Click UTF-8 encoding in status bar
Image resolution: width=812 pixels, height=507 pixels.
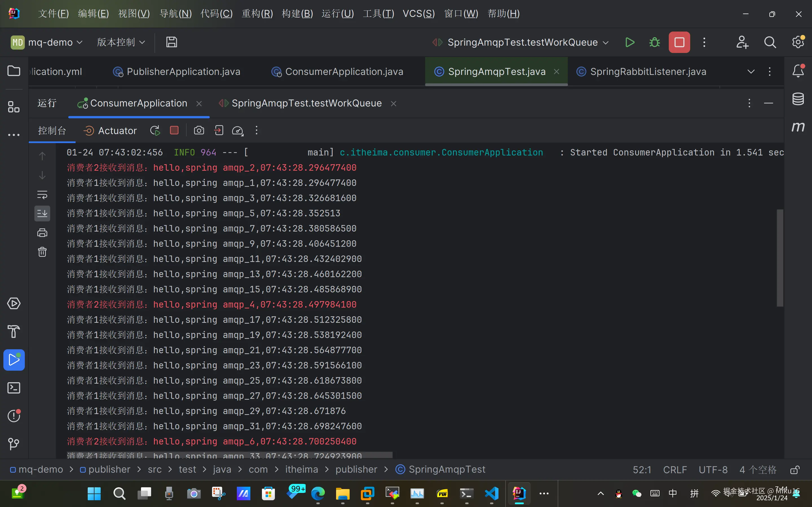pyautogui.click(x=713, y=470)
